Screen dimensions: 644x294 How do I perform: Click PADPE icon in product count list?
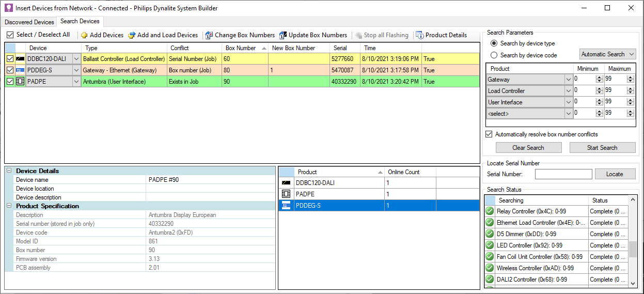(x=286, y=194)
